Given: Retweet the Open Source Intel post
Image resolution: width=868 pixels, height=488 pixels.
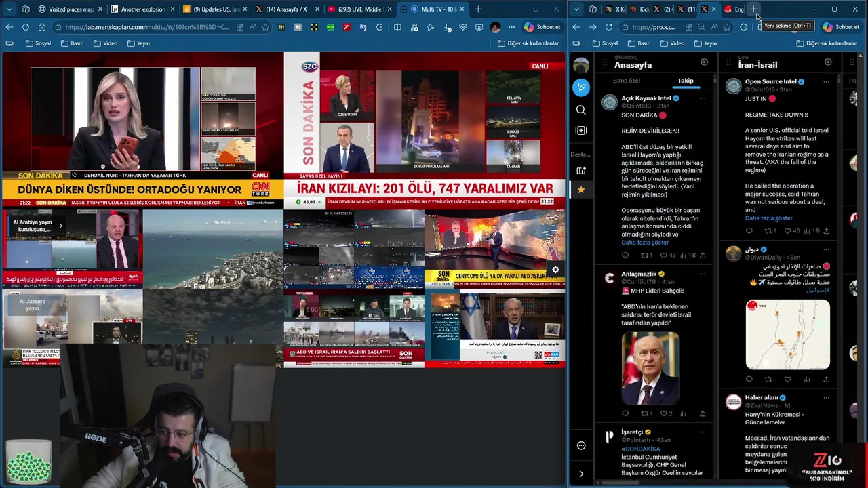Looking at the screenshot, I should click(768, 231).
